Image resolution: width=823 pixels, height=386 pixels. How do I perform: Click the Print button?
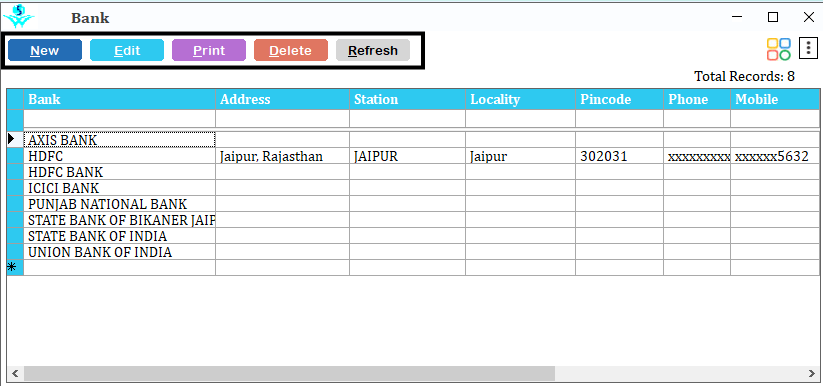point(209,50)
